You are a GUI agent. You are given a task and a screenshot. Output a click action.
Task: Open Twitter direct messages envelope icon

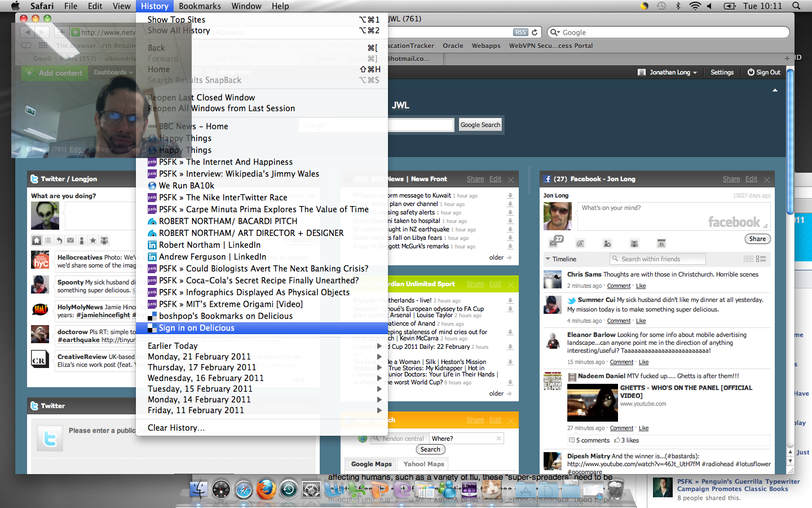(x=70, y=240)
